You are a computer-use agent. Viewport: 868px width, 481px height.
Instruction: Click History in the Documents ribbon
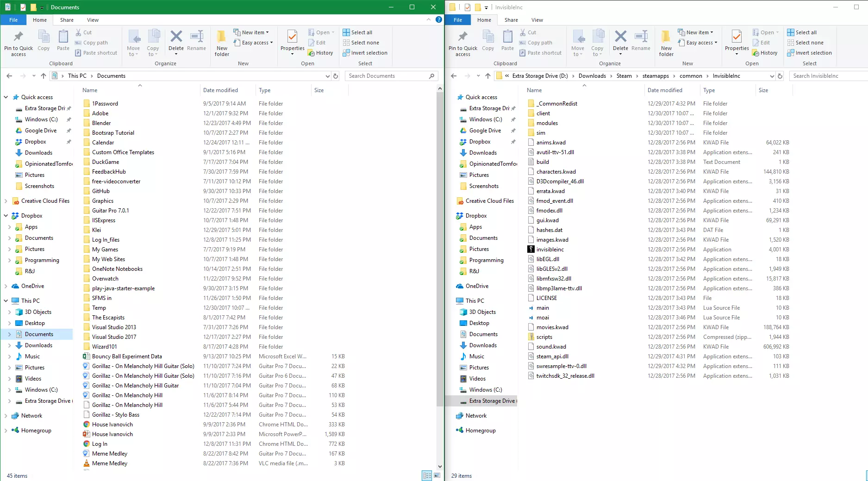[x=320, y=53]
